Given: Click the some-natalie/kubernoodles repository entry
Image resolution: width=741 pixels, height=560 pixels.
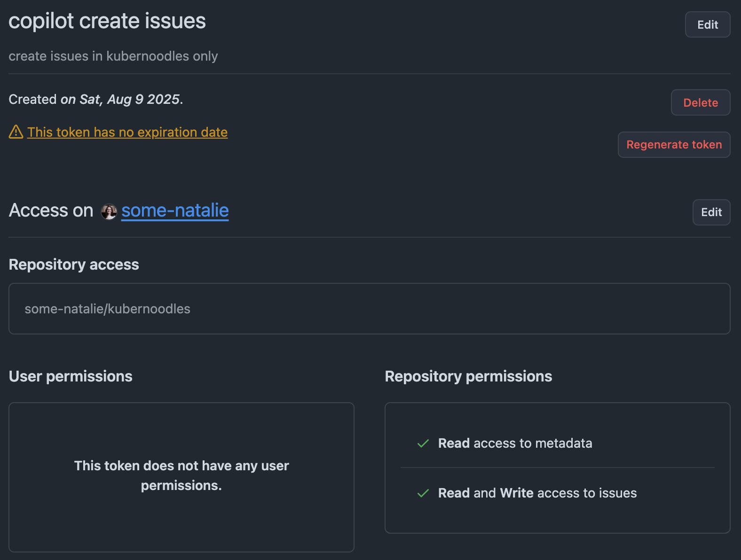Looking at the screenshot, I should point(108,309).
